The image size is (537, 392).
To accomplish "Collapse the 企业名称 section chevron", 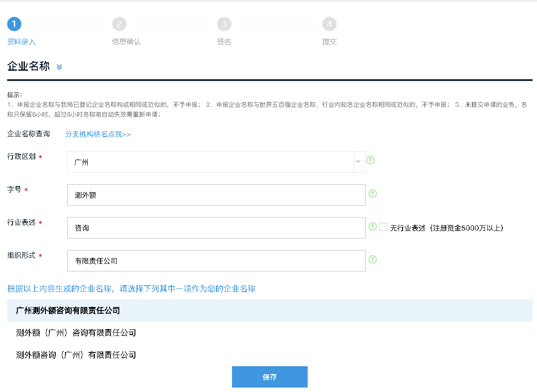I will pyautogui.click(x=59, y=67).
